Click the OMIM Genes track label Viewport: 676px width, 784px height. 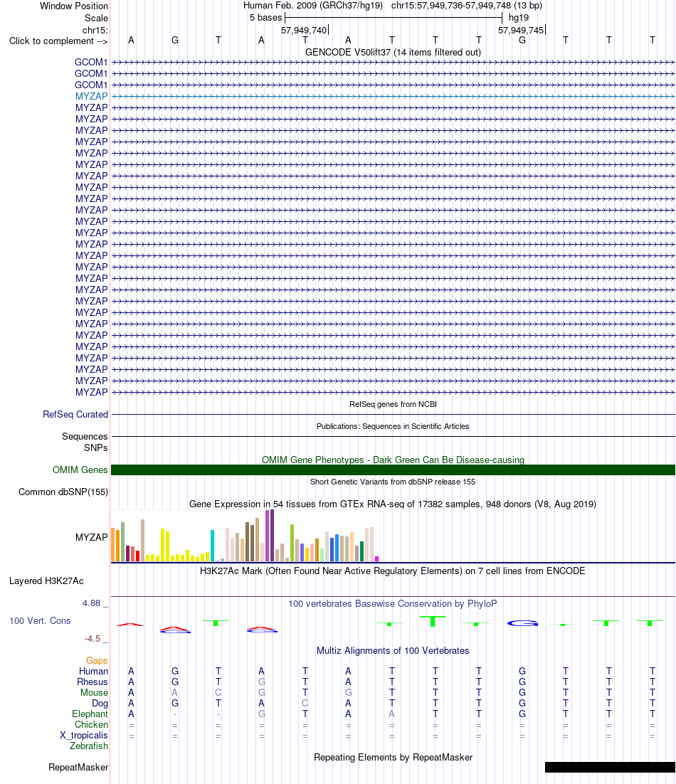point(80,470)
